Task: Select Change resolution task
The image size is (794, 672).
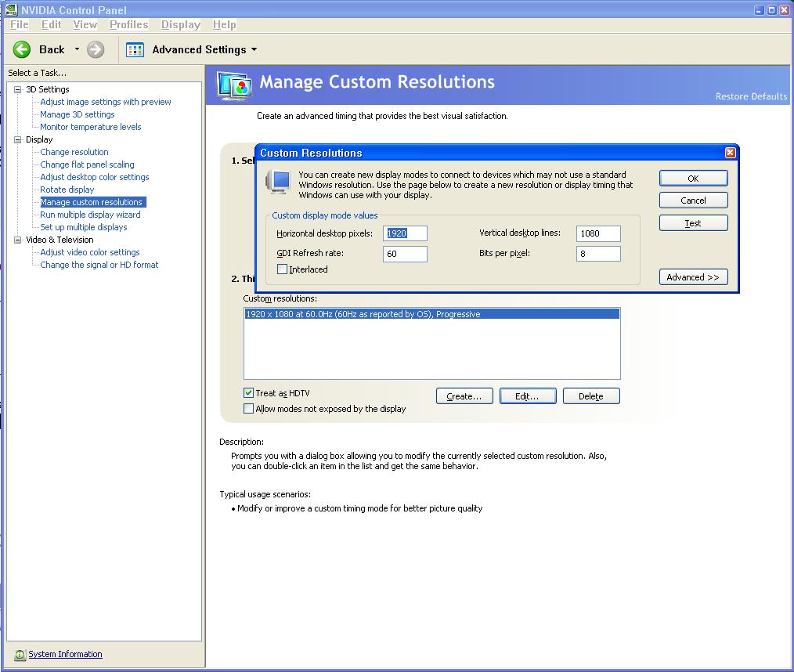Action: click(74, 152)
